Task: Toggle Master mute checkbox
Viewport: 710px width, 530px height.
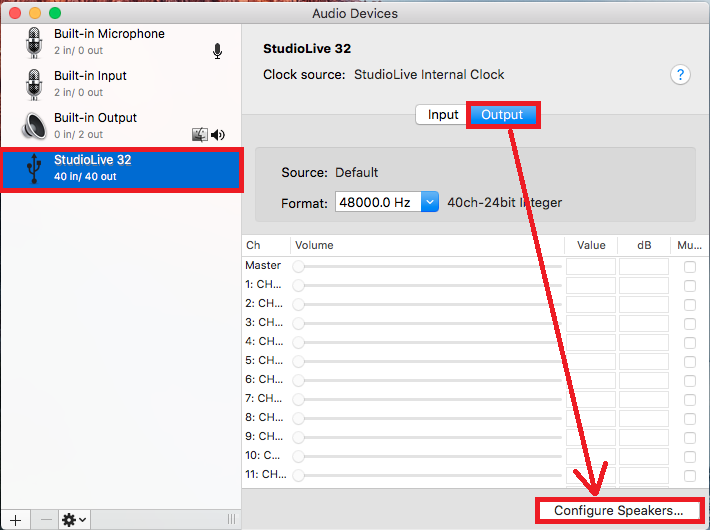Action: click(x=690, y=267)
